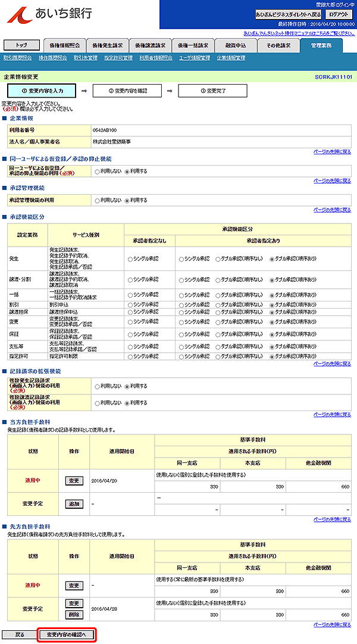Choose ダブル承認(順序あり) for 変更 row
This screenshot has width=357, height=644.
pos(272,322)
